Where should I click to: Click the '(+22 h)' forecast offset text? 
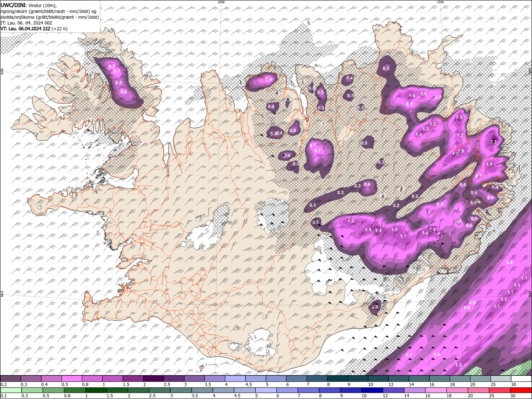pyautogui.click(x=60, y=29)
